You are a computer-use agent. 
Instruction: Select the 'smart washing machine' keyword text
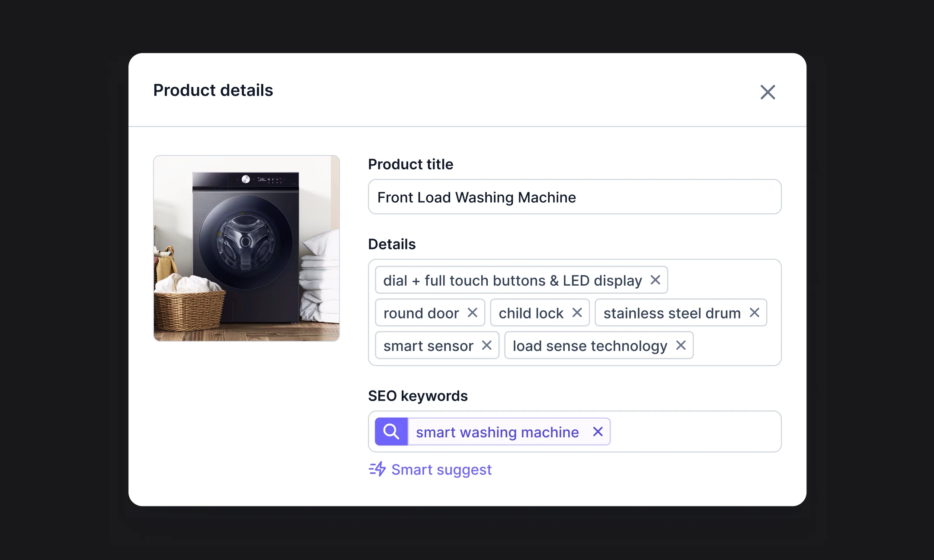(497, 432)
